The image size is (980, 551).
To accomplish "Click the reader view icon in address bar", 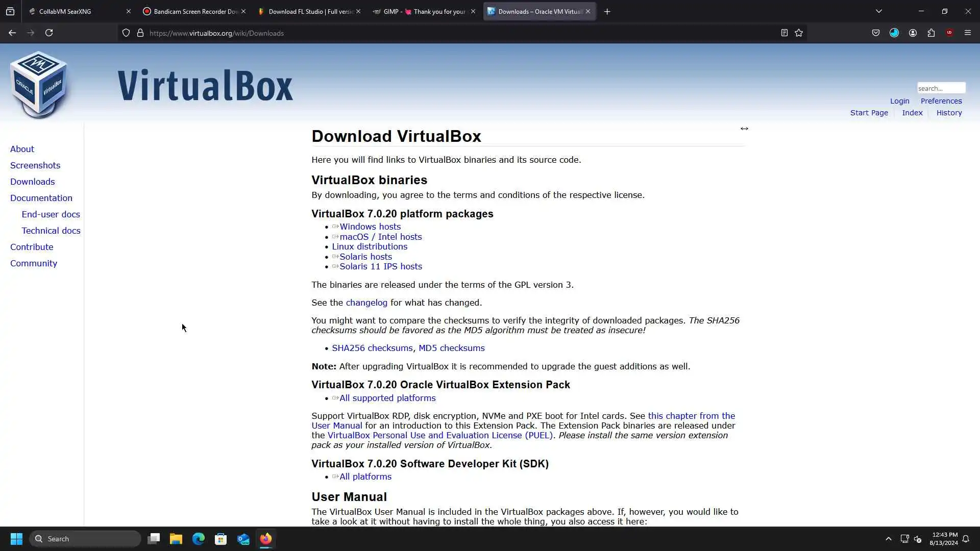I will click(x=784, y=33).
